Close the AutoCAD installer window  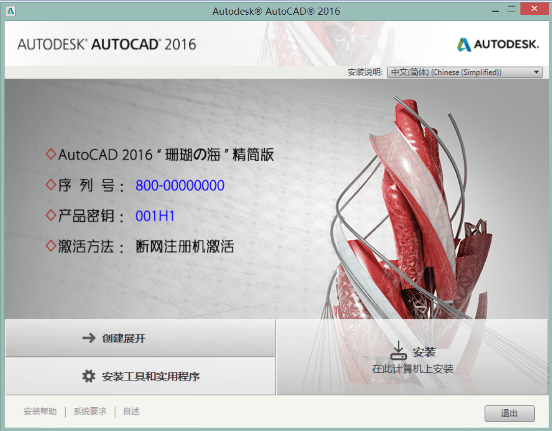point(534,9)
